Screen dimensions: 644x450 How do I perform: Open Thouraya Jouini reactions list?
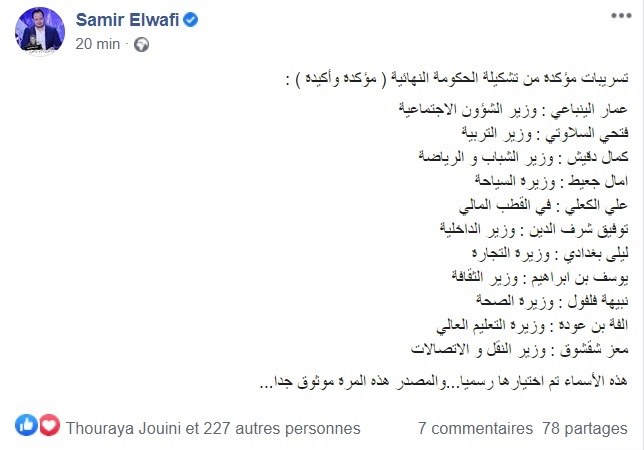point(213,428)
